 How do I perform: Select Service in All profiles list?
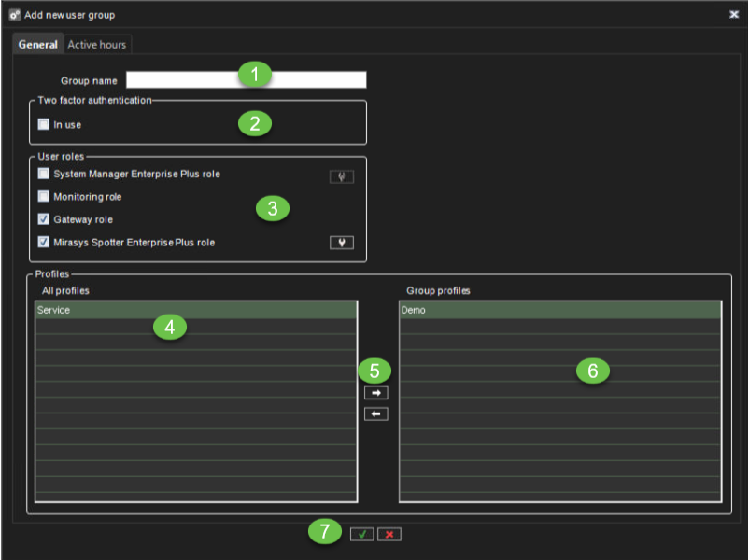pyautogui.click(x=196, y=310)
